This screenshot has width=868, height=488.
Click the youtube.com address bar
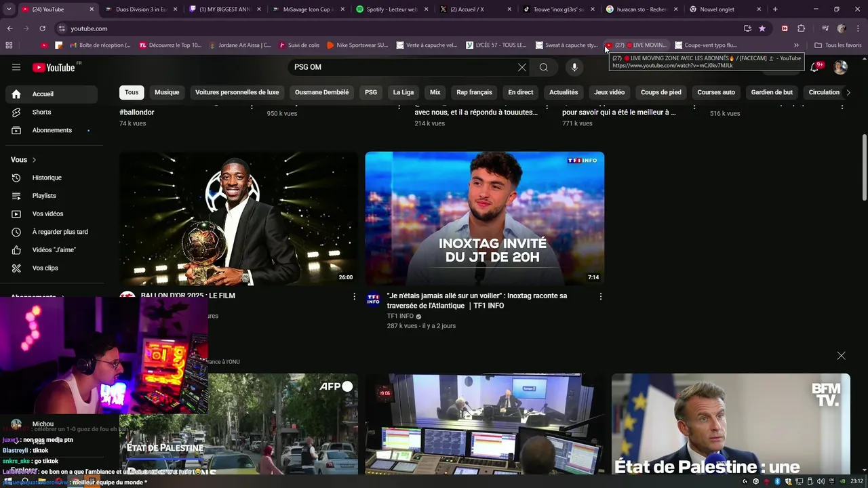coord(400,28)
